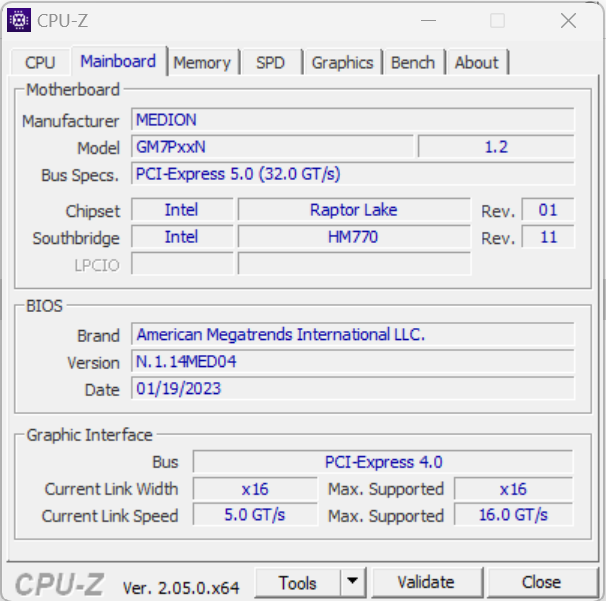This screenshot has width=606, height=601.
Task: Click the BIOS group label
Action: pyautogui.click(x=44, y=306)
